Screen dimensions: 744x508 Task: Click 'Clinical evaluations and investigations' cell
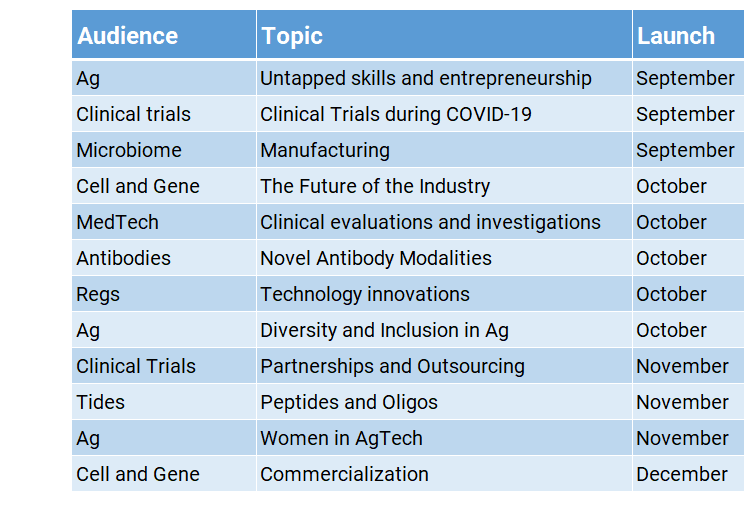[430, 222]
